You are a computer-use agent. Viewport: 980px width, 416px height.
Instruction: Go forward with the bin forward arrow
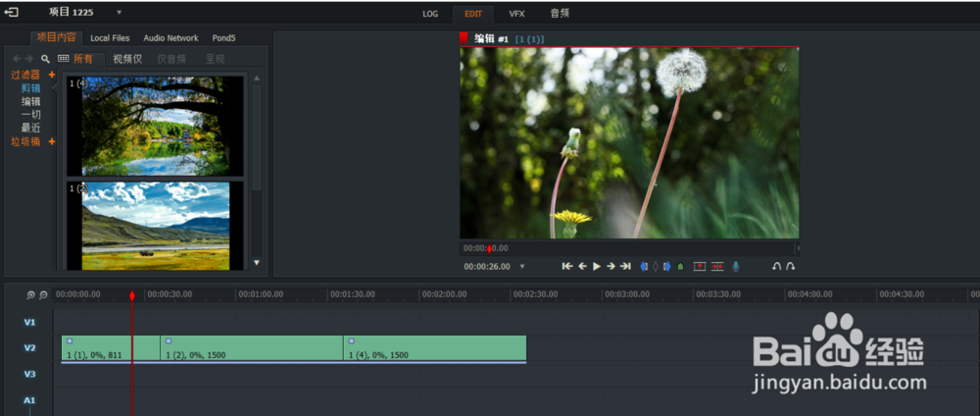28,59
